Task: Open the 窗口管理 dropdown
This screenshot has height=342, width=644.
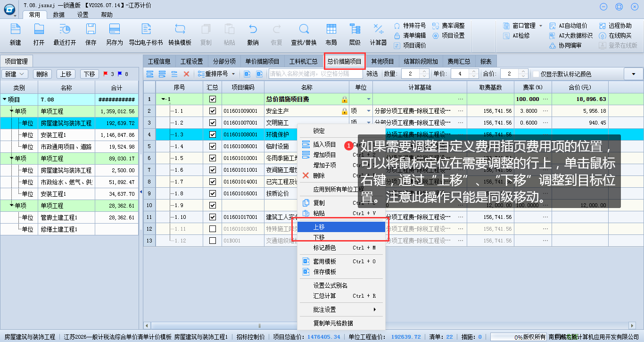Action: pos(540,25)
